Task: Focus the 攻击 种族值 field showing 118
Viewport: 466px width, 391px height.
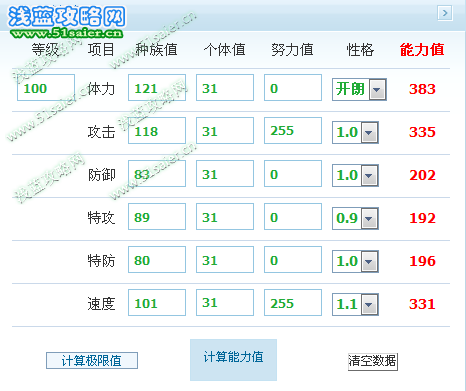Action: tap(157, 131)
